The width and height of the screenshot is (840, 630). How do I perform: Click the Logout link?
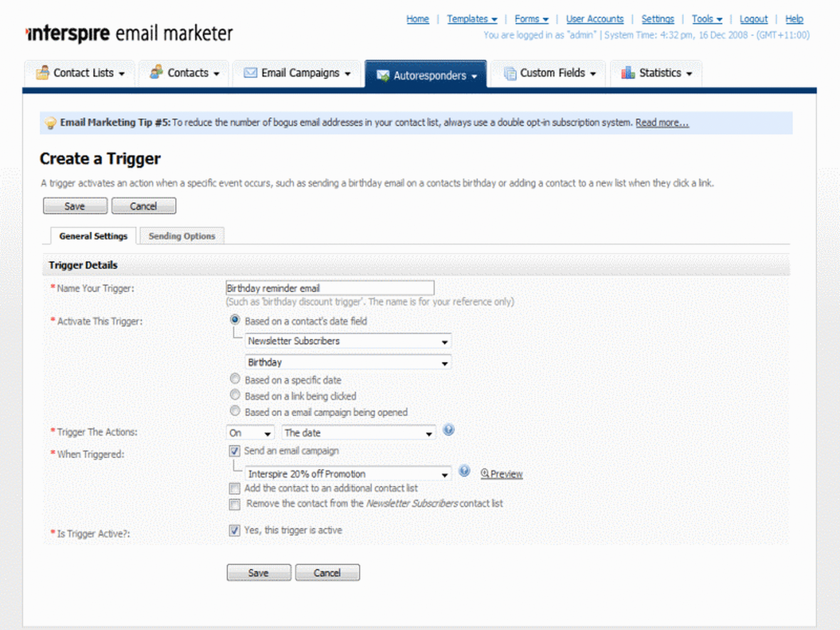point(753,19)
